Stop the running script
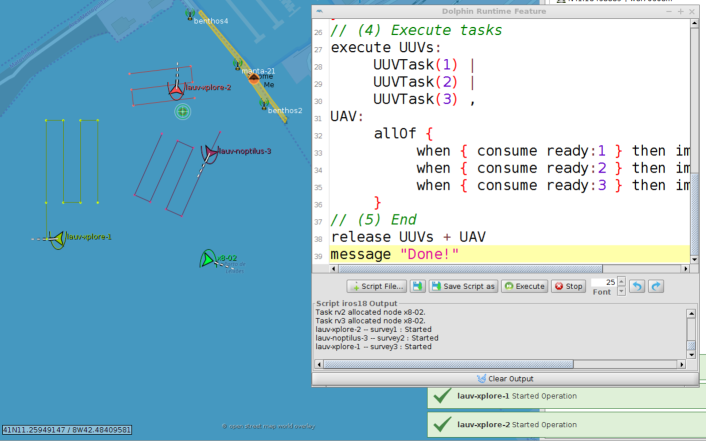Screen dimensions: 706x441 (568, 286)
